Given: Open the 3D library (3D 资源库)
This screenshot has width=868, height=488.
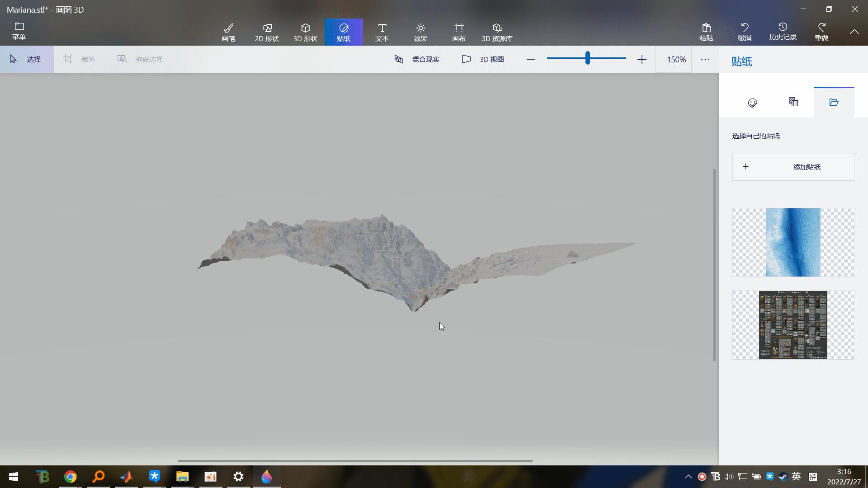Looking at the screenshot, I should pyautogui.click(x=497, y=32).
